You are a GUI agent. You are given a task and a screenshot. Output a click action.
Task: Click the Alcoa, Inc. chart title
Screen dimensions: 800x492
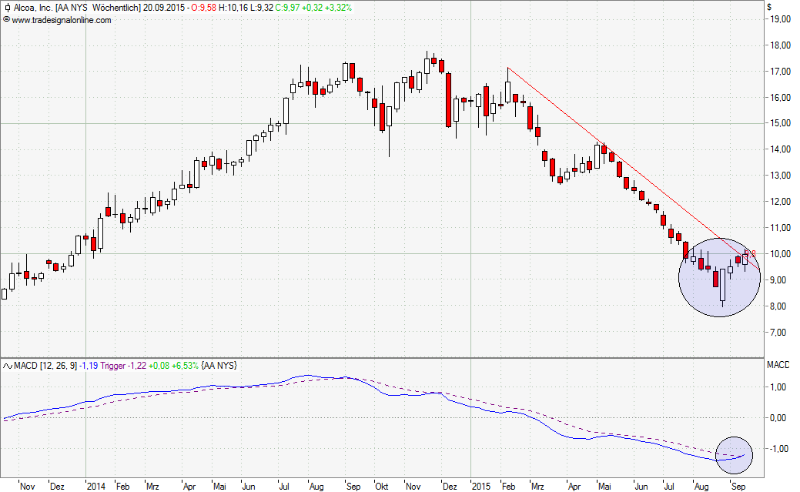tap(32, 8)
